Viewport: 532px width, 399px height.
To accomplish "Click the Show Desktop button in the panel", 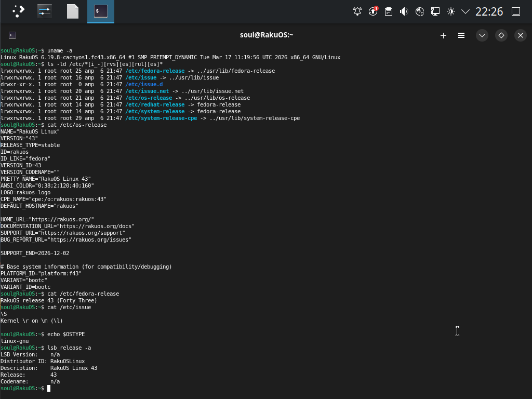I will pos(516,11).
